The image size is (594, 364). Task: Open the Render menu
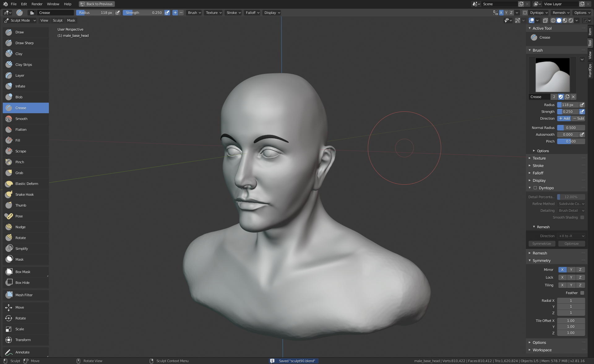[37, 4]
